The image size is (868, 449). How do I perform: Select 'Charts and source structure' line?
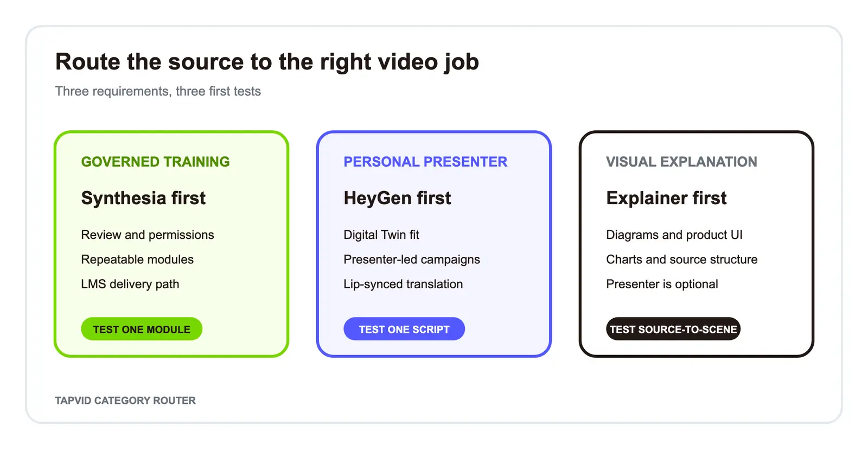(682, 260)
